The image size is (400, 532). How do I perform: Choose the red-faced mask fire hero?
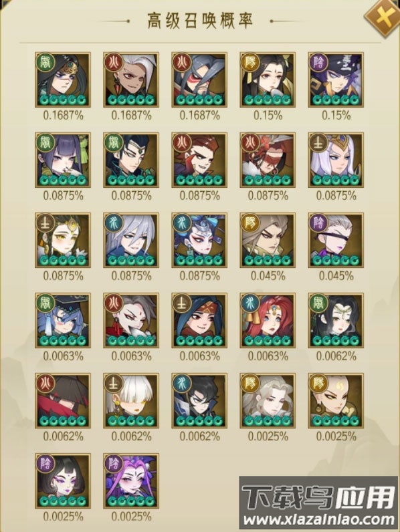[x=199, y=80]
